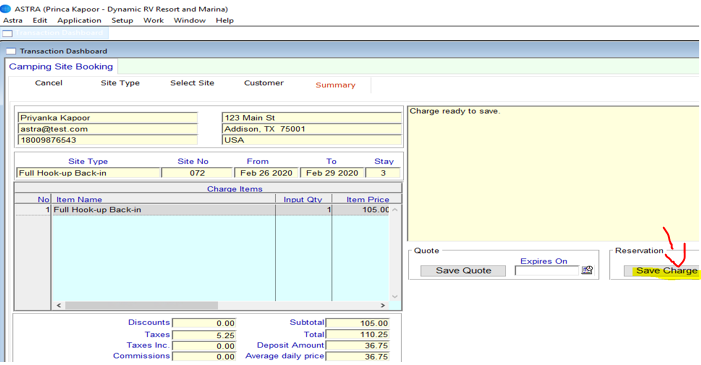The width and height of the screenshot is (701, 365).
Task: Click the Save Charge button
Action: click(662, 271)
